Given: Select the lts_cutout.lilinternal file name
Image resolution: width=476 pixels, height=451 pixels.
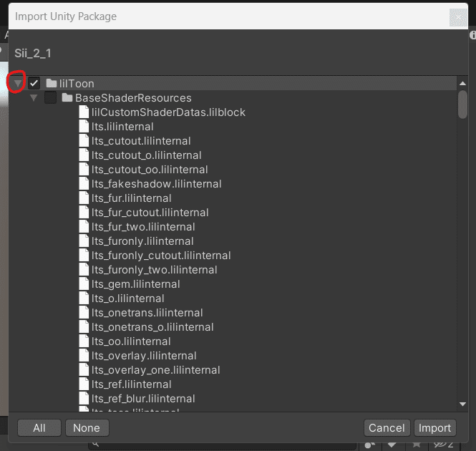Looking at the screenshot, I should click(x=141, y=141).
